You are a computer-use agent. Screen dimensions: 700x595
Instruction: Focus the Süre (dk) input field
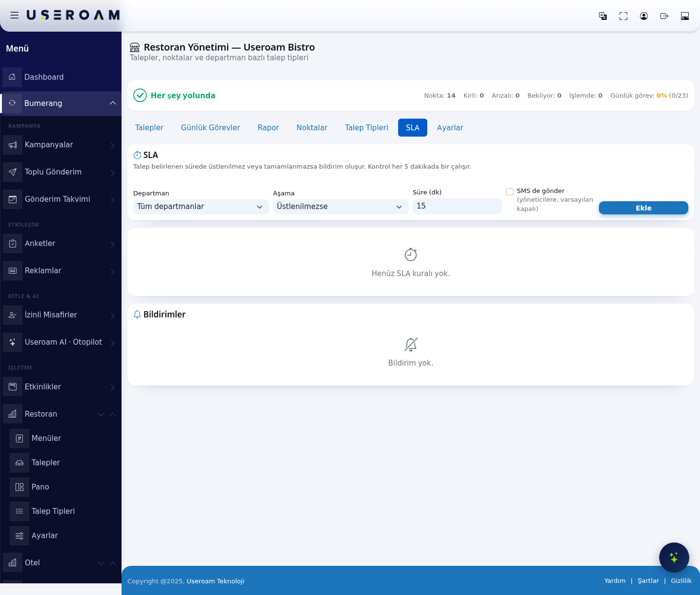457,206
